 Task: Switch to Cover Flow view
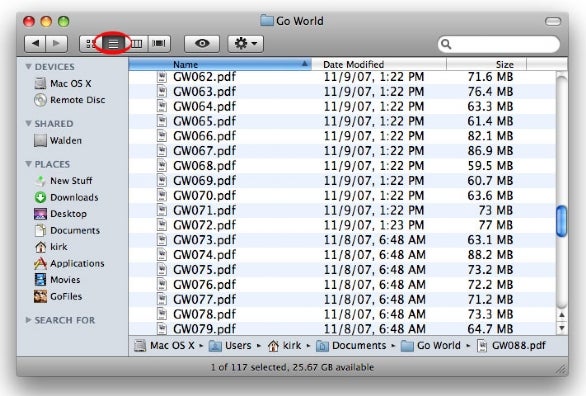[x=159, y=44]
